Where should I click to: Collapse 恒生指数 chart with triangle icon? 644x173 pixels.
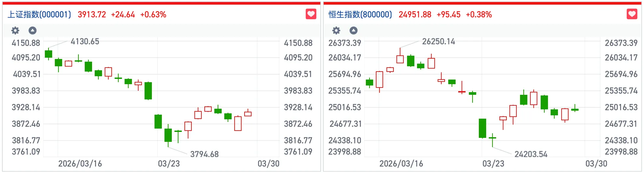tap(354, 30)
